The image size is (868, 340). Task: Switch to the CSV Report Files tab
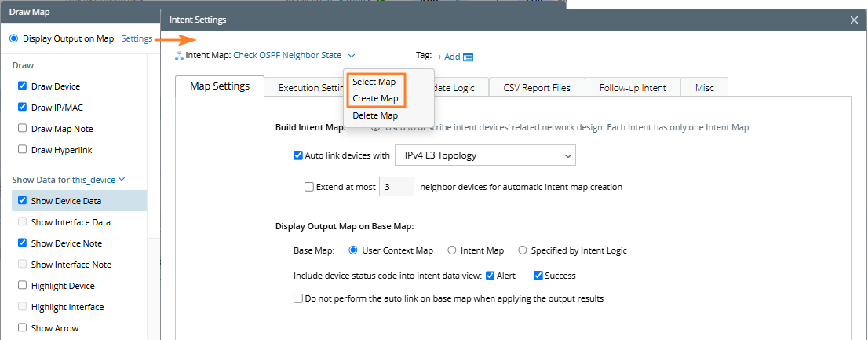pos(537,87)
